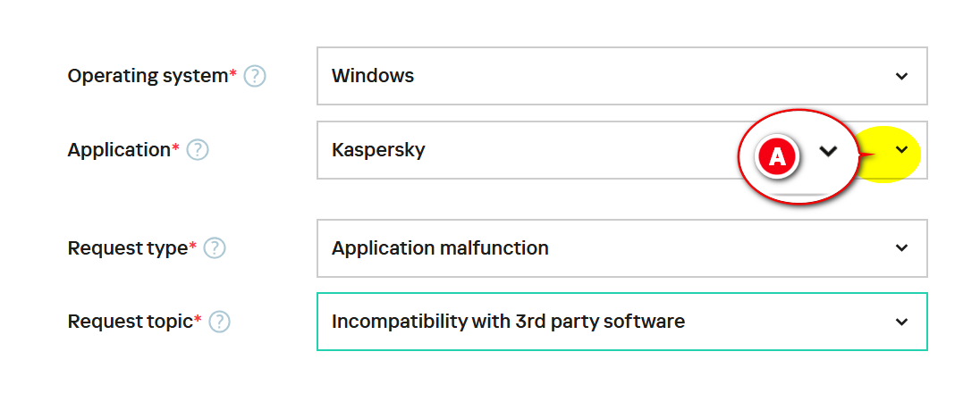Click the yellow-highlighted arrow in Application field
This screenshot has height=402, width=980.
(x=901, y=150)
